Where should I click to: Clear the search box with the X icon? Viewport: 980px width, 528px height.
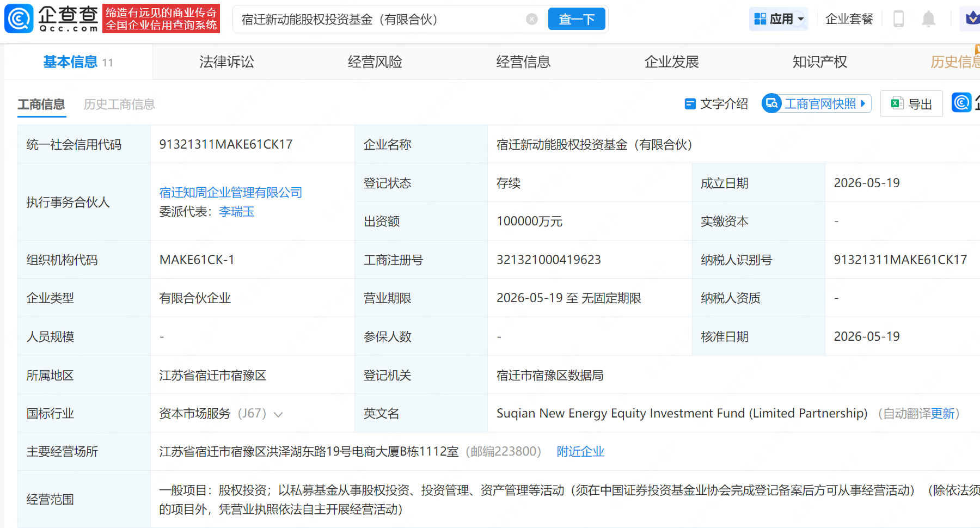click(532, 20)
